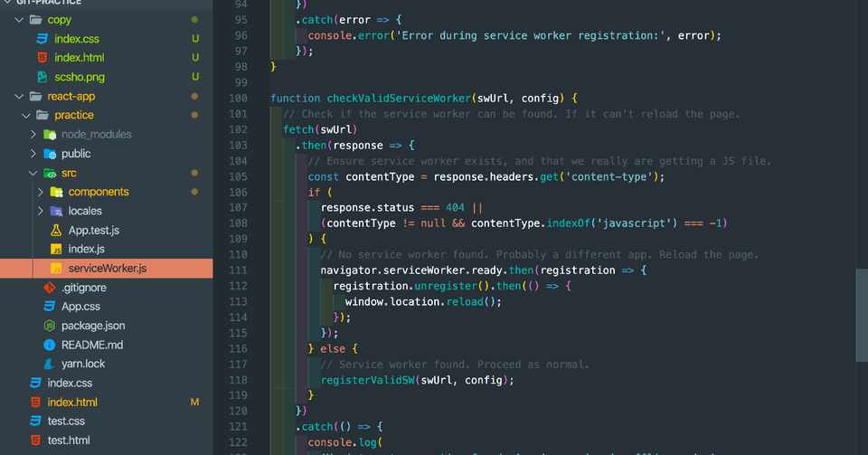Image resolution: width=868 pixels, height=455 pixels.
Task: Click the yarn icon of yarn.lock
Action: [x=49, y=365]
